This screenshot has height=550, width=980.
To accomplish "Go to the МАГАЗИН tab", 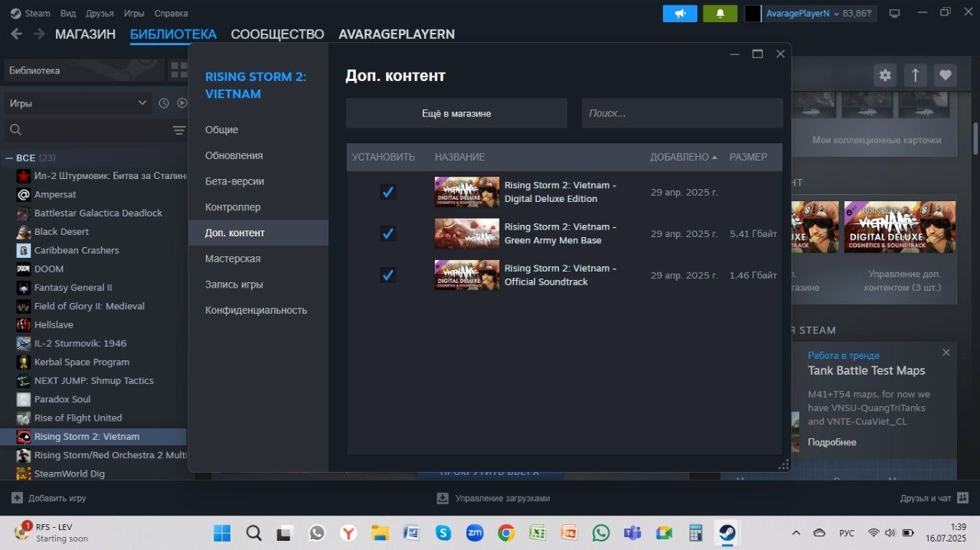I will point(85,34).
